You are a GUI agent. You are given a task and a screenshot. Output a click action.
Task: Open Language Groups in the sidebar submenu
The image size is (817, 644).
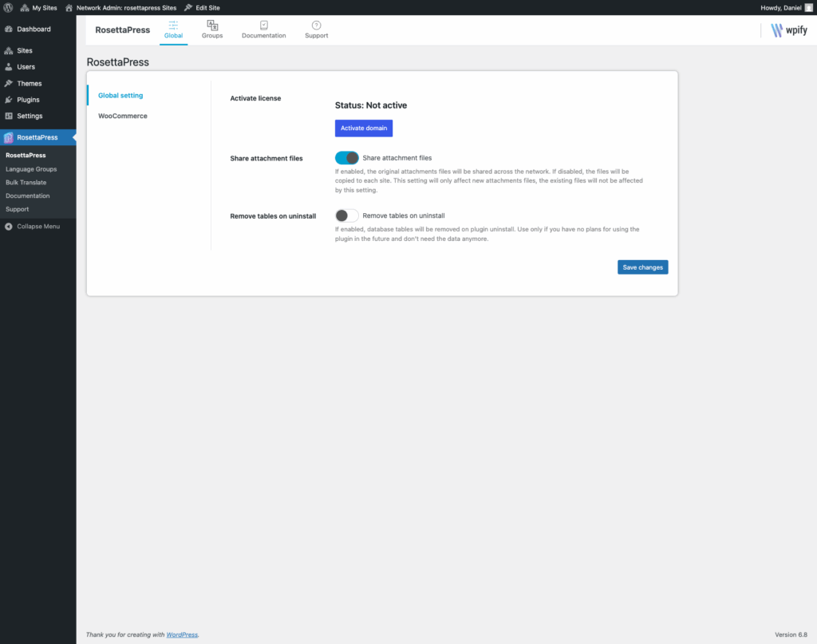[x=31, y=169]
